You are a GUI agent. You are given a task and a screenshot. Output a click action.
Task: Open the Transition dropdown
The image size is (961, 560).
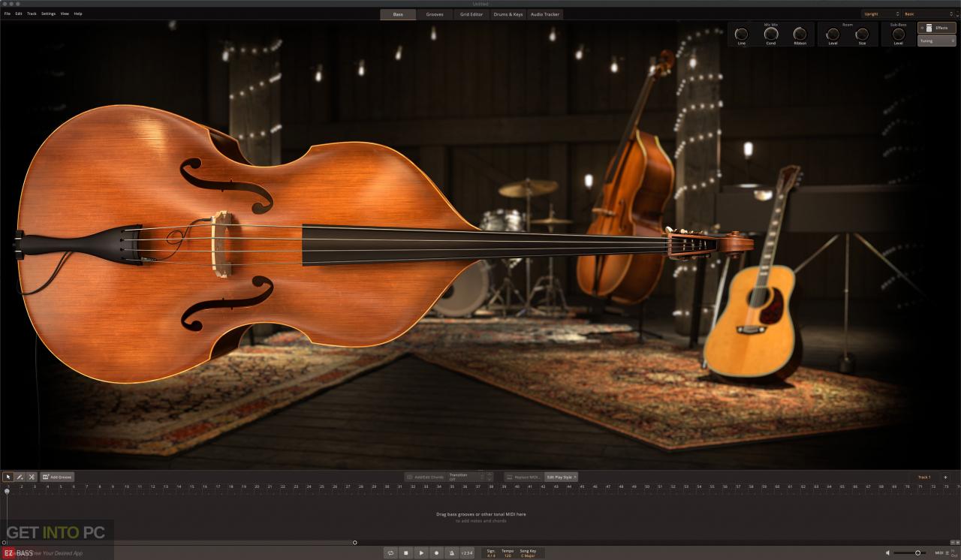(465, 477)
